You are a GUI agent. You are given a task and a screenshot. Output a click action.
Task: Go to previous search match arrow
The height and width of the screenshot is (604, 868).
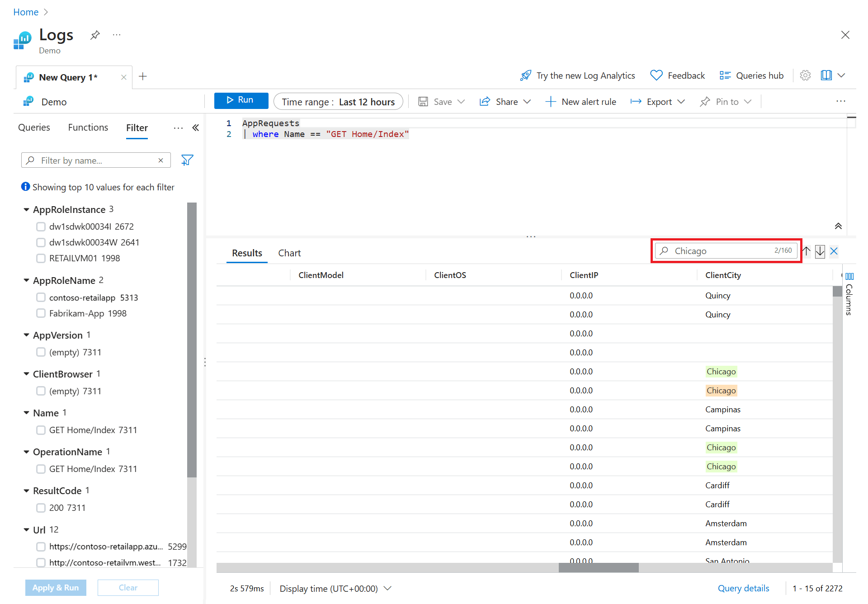point(807,251)
